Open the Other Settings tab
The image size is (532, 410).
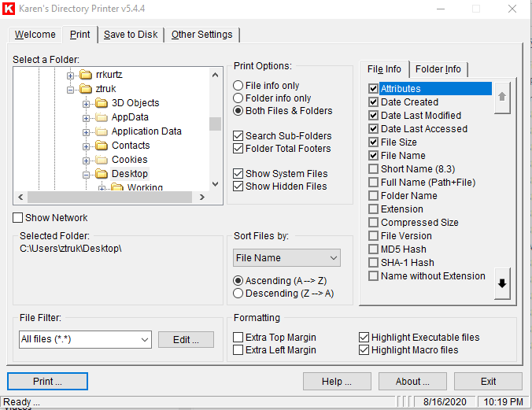[x=202, y=35]
